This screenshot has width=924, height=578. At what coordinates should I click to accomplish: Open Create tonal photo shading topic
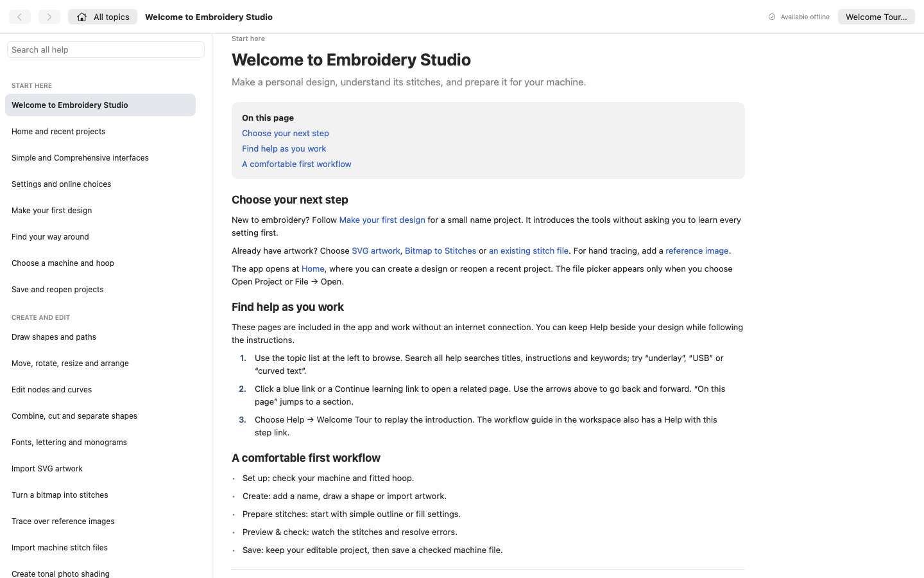click(100, 574)
